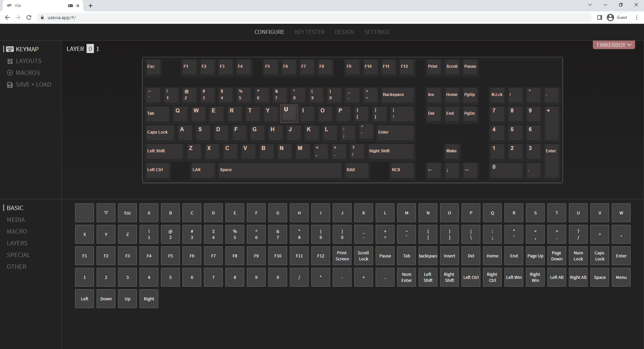Assign the Page Down keycode
644x349 pixels.
(557, 256)
